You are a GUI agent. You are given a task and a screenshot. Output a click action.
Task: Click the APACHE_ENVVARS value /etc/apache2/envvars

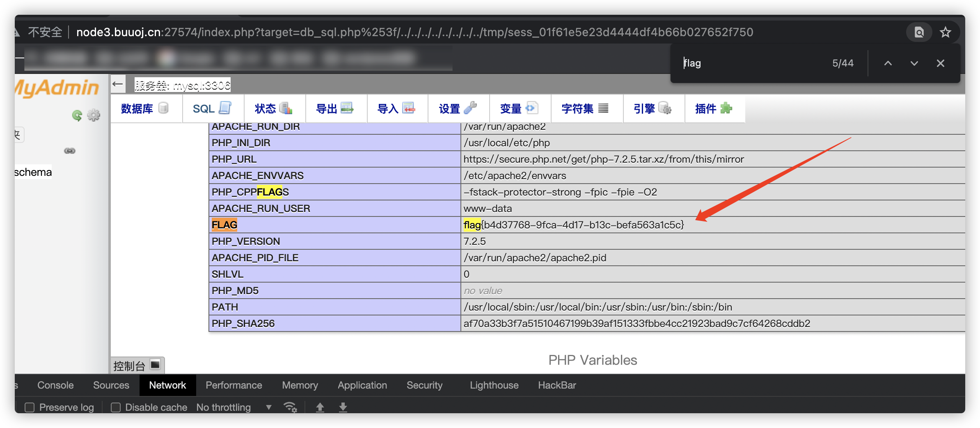pyautogui.click(x=515, y=175)
